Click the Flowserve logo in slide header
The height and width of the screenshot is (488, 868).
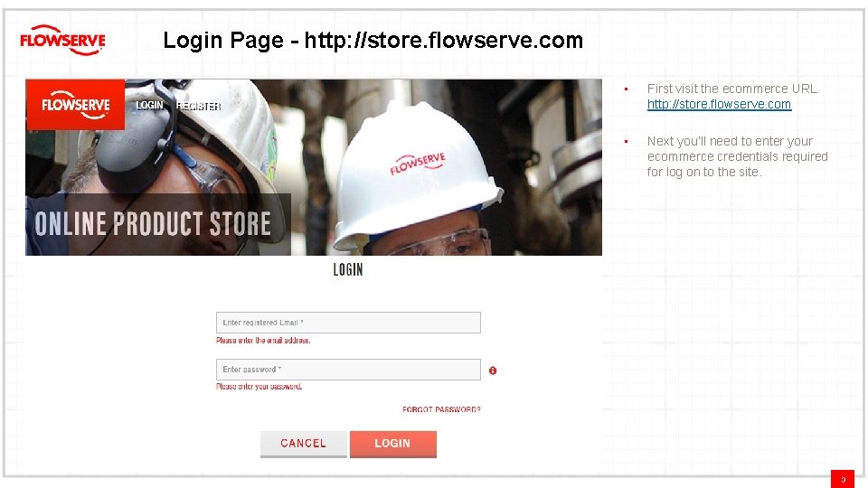point(62,40)
